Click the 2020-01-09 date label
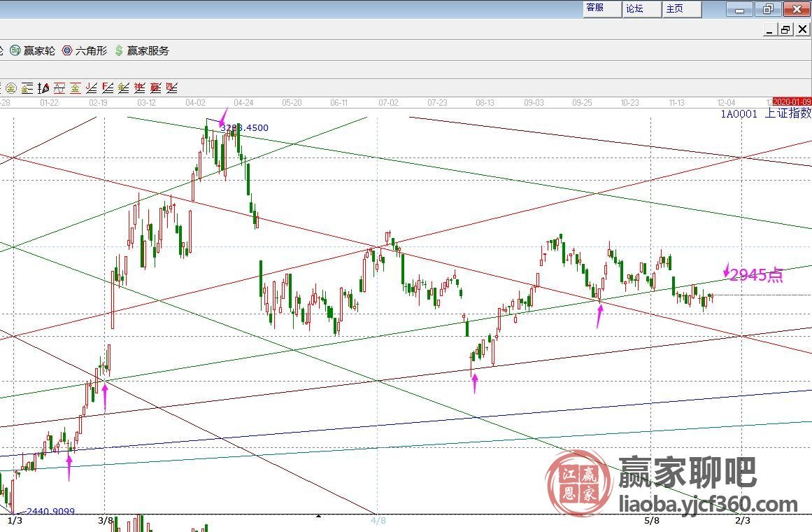 click(x=792, y=102)
